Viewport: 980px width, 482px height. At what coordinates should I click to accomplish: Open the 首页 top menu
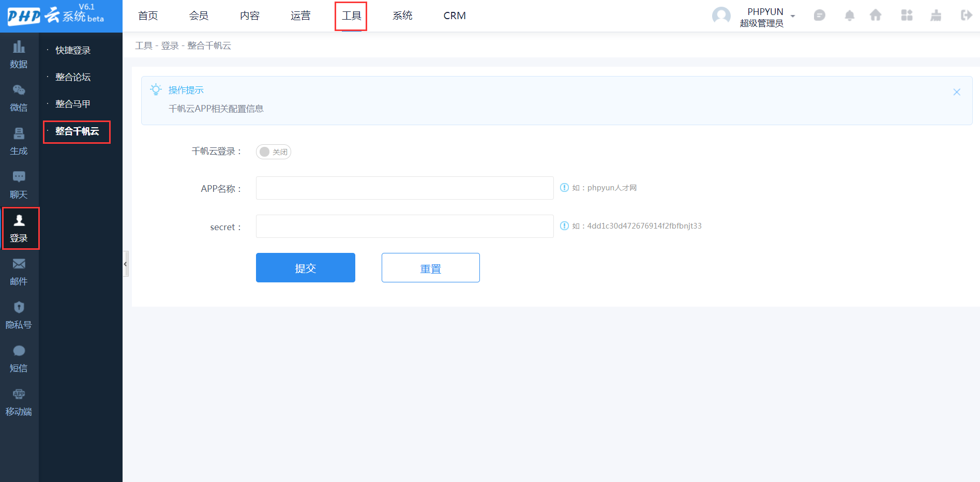pyautogui.click(x=148, y=16)
